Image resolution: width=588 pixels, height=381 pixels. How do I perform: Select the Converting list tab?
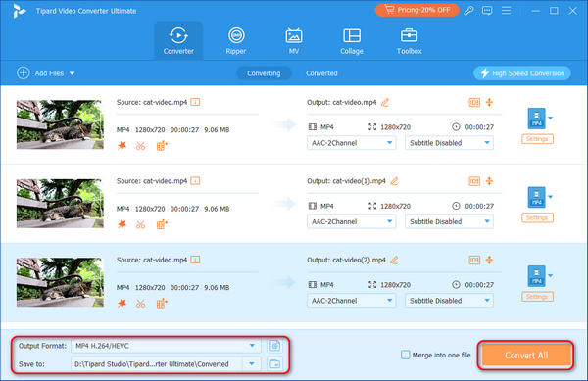pyautogui.click(x=264, y=73)
